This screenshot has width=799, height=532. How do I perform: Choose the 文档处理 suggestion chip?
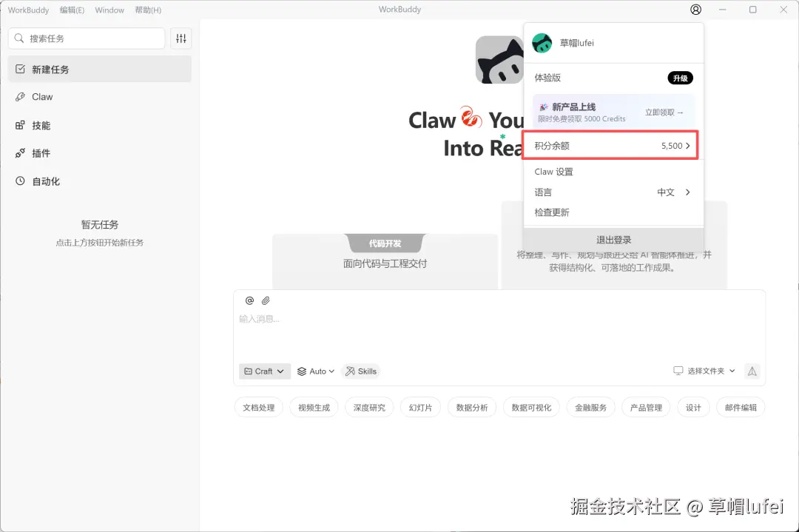[258, 408]
